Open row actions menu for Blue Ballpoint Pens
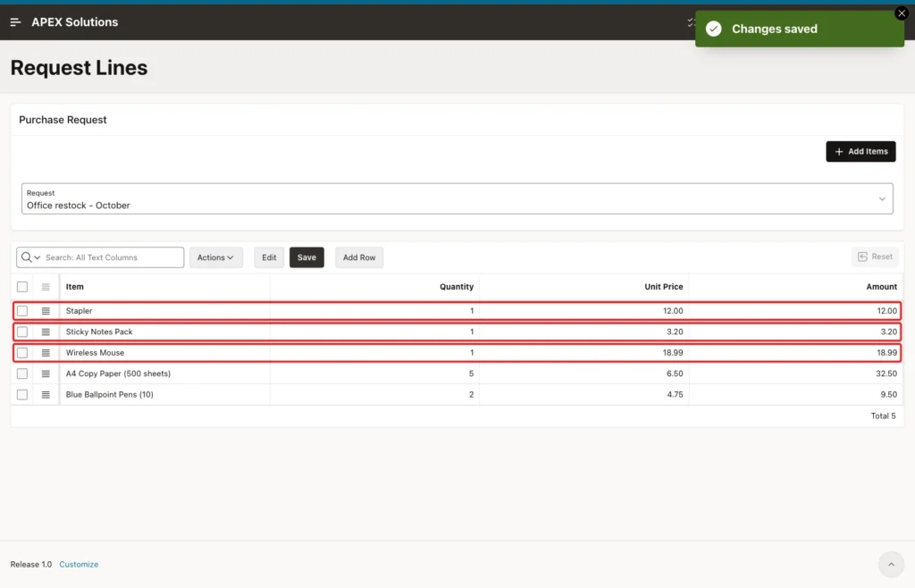The image size is (915, 588). pos(46,395)
